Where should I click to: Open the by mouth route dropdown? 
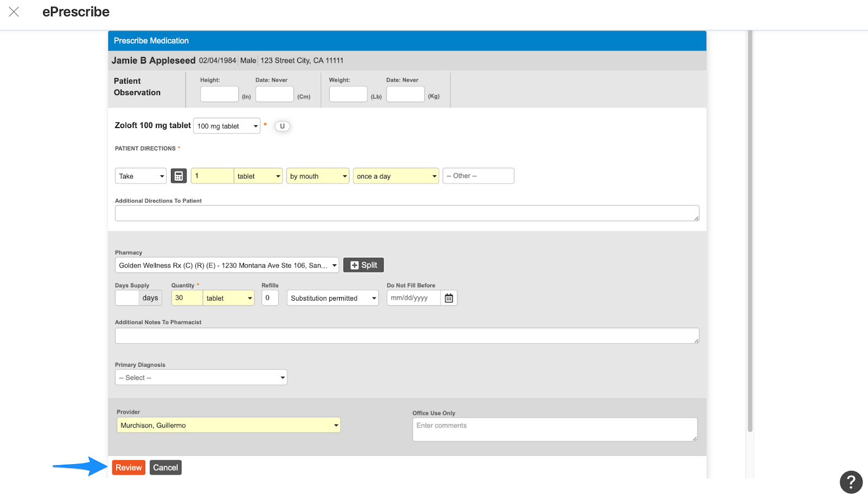click(x=318, y=176)
